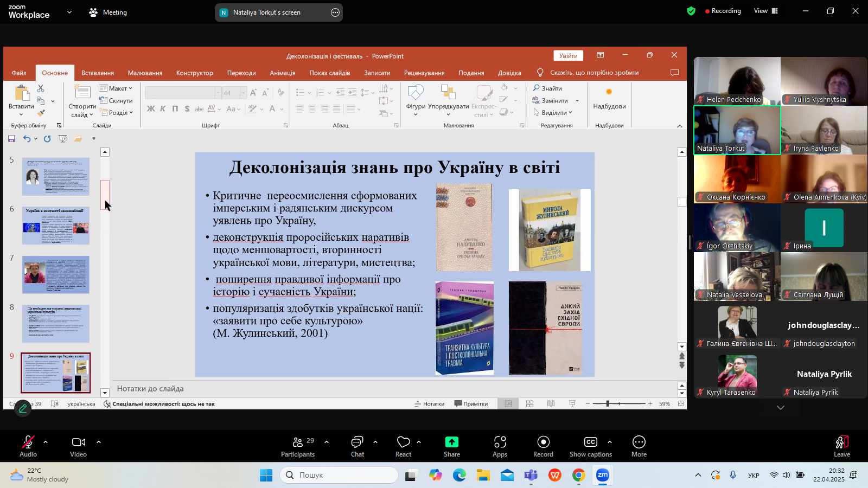The width and height of the screenshot is (868, 488).
Task: Click the Увійти sign-in button
Action: [x=568, y=56]
